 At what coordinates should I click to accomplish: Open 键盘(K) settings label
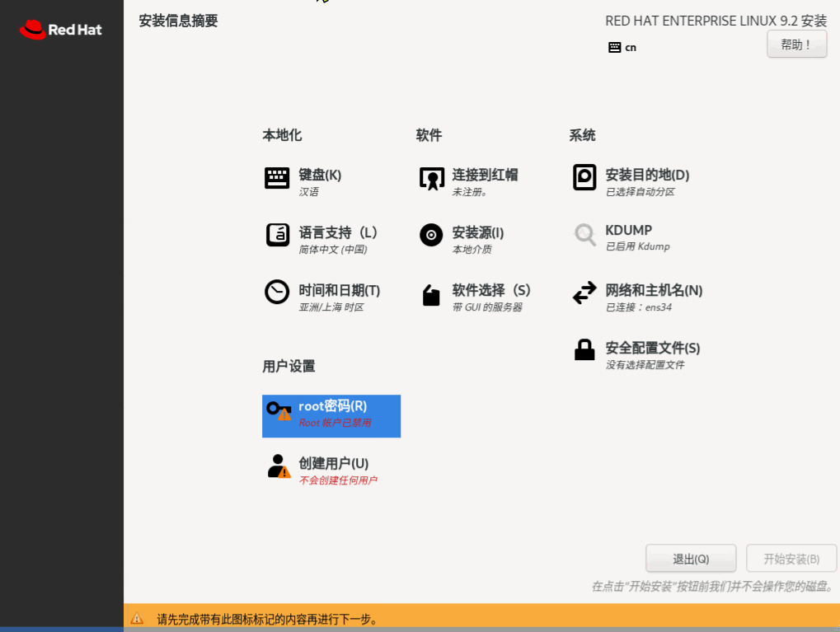click(x=320, y=175)
